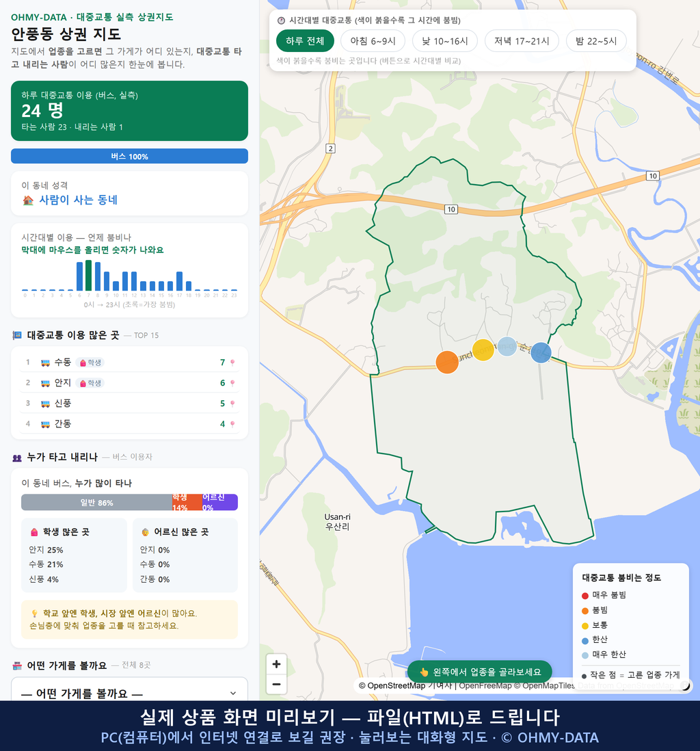Image resolution: width=700 pixels, height=751 pixels.
Task: Click the orange 붐빔 legend dot
Action: 584,611
